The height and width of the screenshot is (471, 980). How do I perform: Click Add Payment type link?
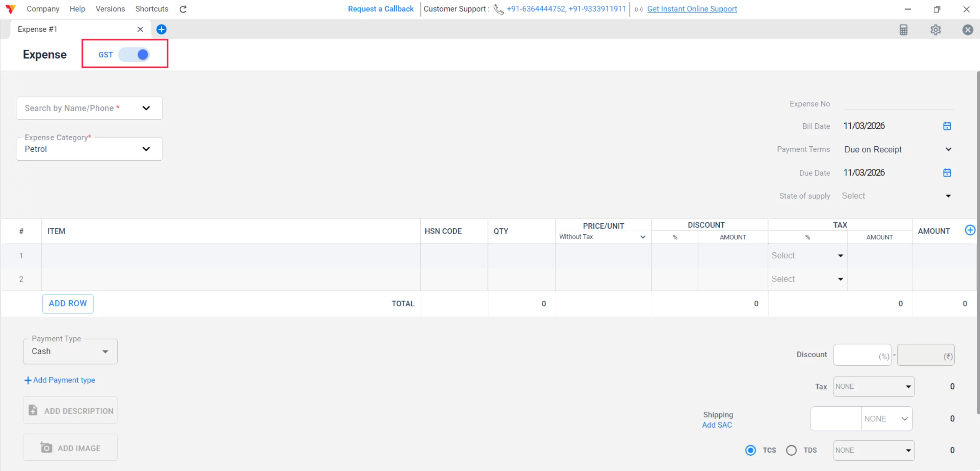(60, 380)
